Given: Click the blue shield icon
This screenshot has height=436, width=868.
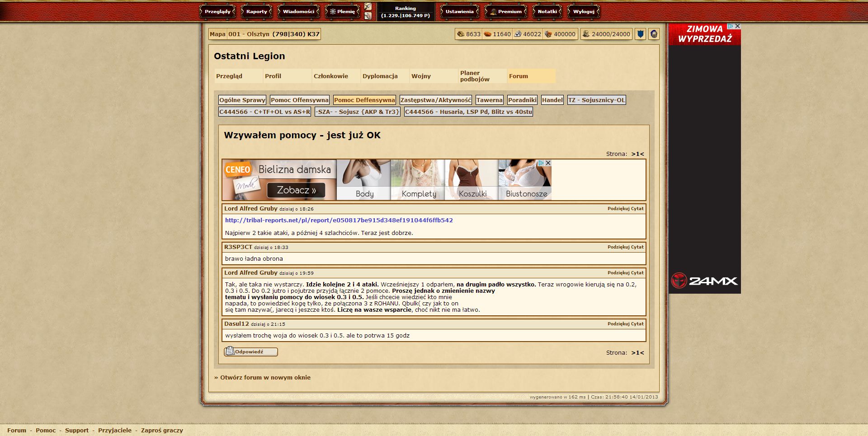Looking at the screenshot, I should (x=640, y=34).
